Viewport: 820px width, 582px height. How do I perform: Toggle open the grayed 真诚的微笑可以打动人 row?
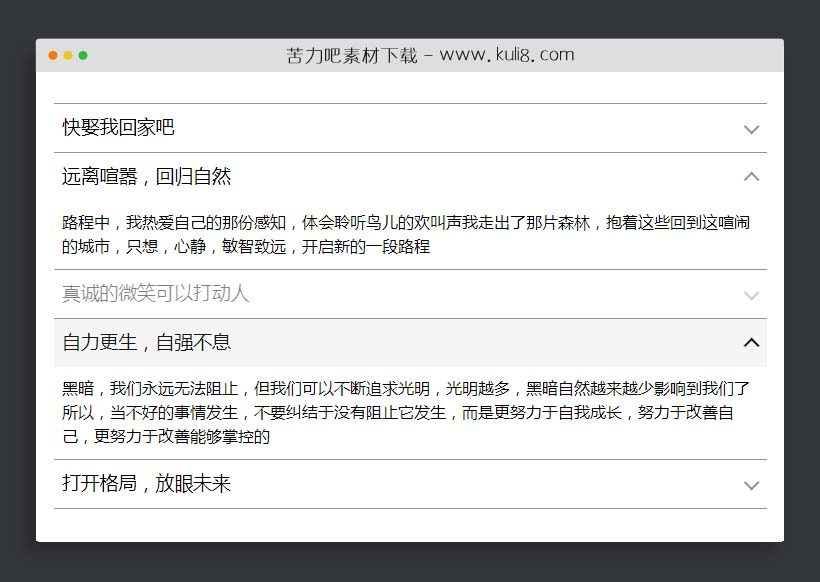(400, 294)
